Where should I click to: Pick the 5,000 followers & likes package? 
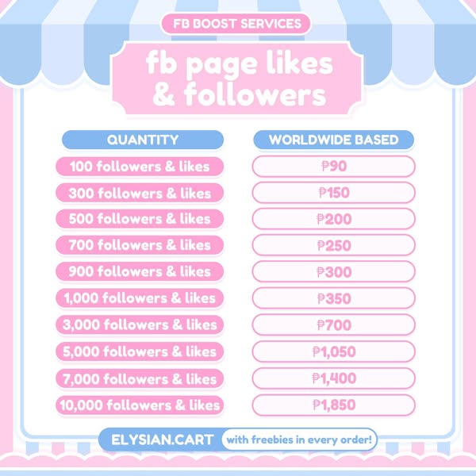tap(140, 351)
